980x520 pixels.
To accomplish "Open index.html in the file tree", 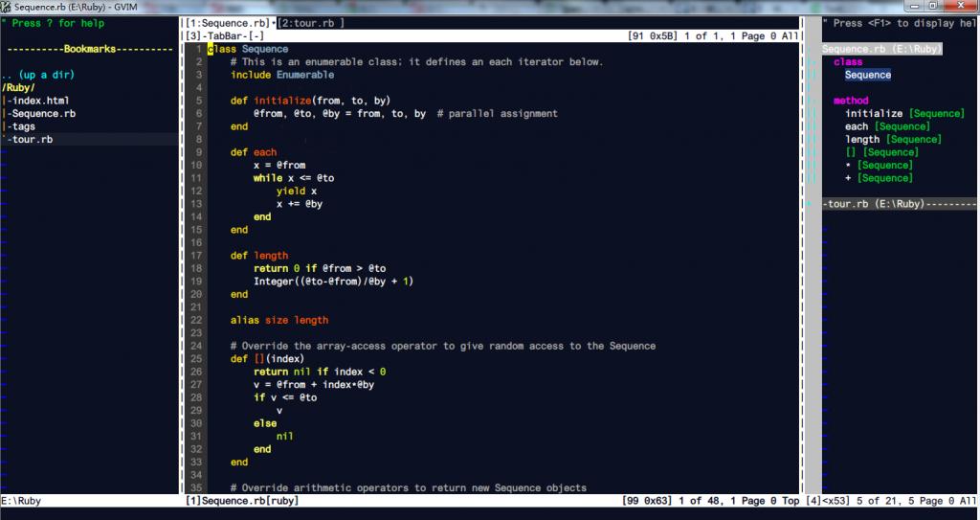I will [40, 101].
